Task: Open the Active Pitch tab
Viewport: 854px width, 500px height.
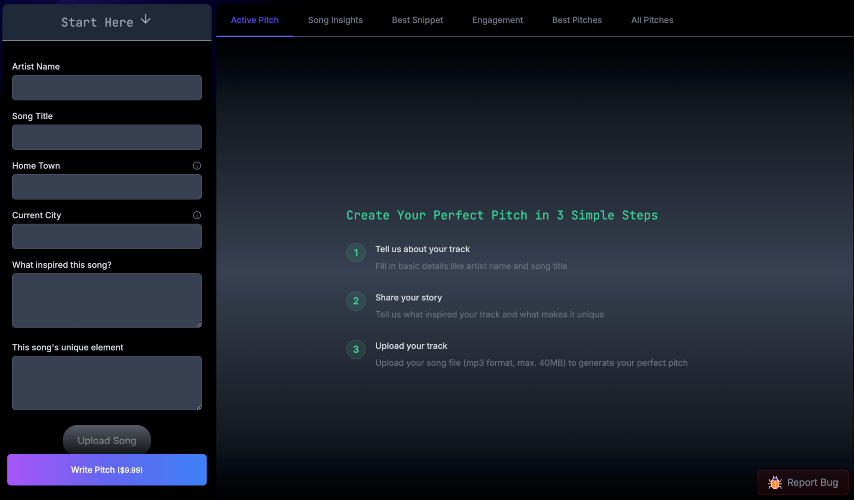Action: [x=254, y=20]
